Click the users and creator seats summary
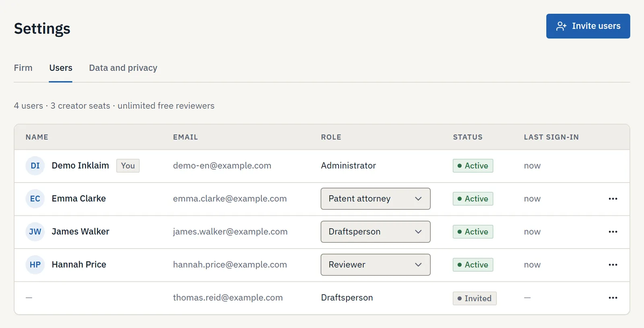 [x=114, y=106]
